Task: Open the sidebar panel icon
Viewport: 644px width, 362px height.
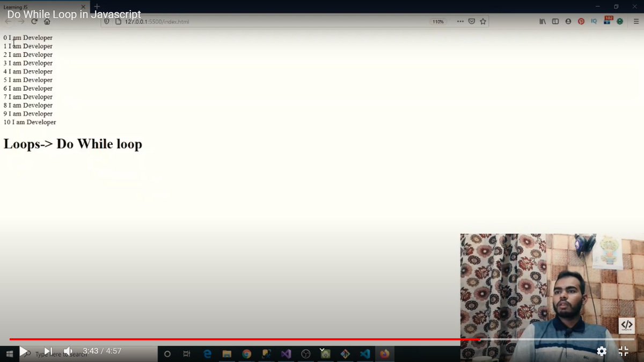Action: 555,21
